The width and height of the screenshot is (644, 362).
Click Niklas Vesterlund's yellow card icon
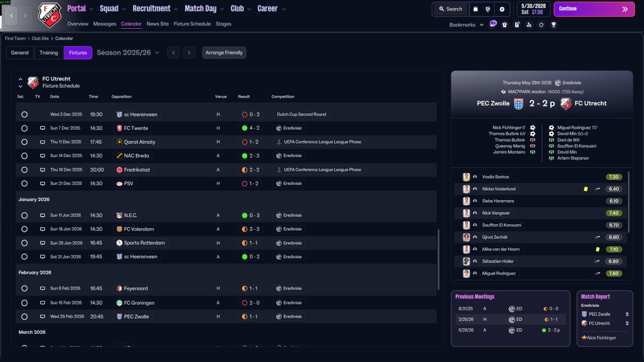pos(586,189)
